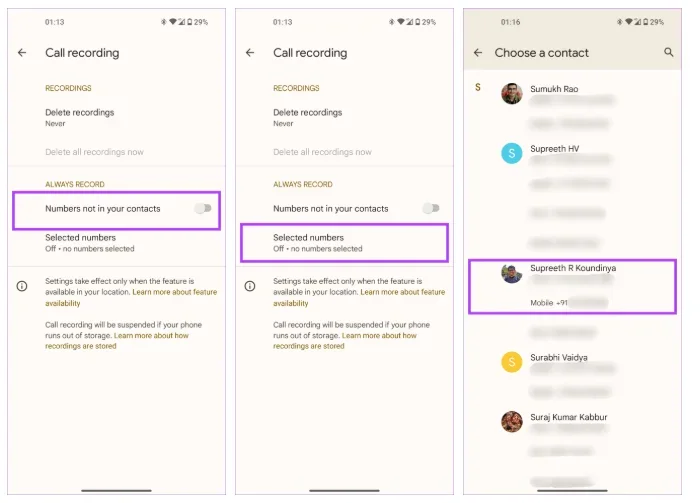This screenshot has height=503, width=700.
Task: Tap back arrow in the leftmost Call recording screen
Action: 22,53
